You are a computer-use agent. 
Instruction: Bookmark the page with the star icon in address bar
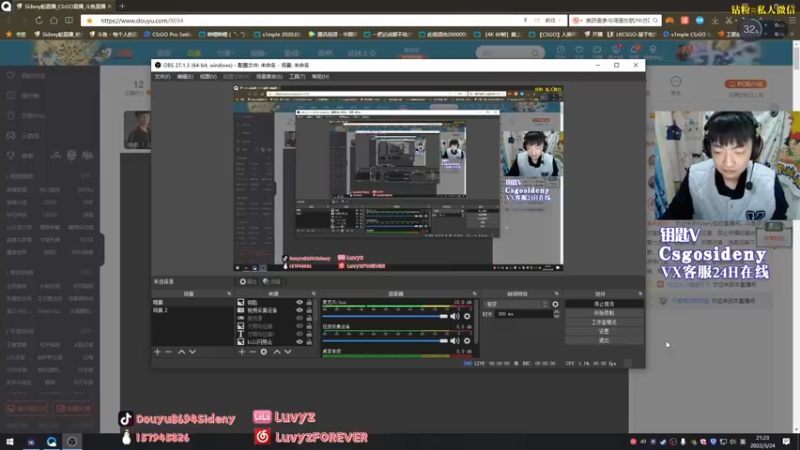pyautogui.click(x=90, y=20)
